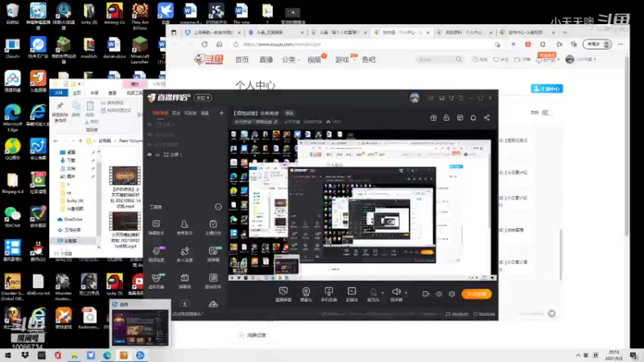644x362 pixels.
Task: Edit the room title with the pencil icon
Action: point(275,122)
